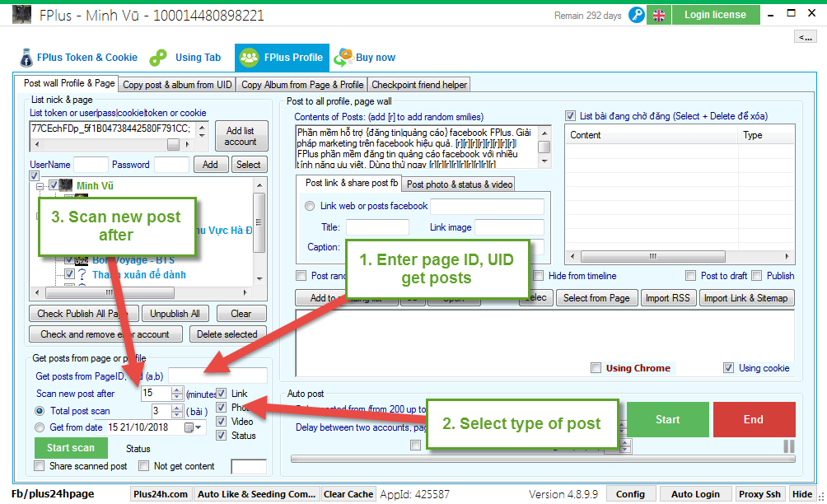Uncheck the Using cookie checkbox

click(x=728, y=368)
